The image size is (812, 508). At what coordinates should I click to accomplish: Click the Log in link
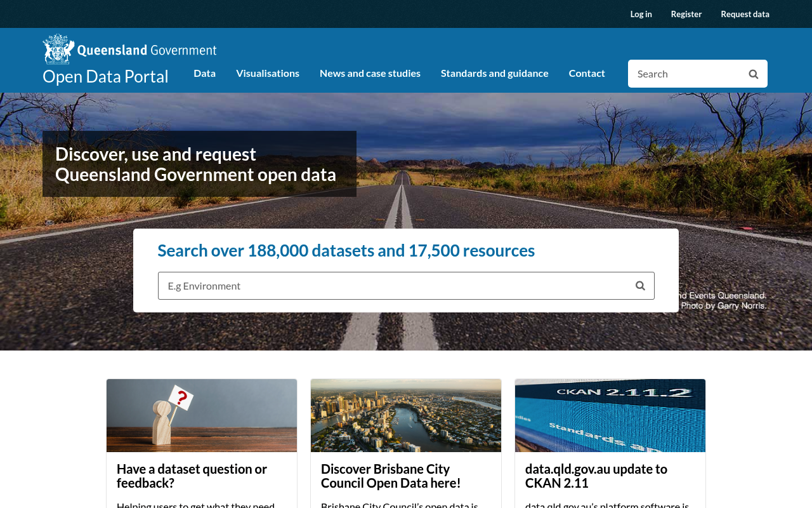tap(641, 14)
